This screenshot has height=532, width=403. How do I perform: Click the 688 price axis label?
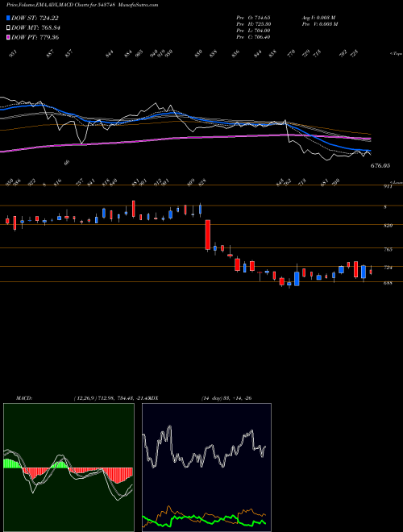pos(388,283)
